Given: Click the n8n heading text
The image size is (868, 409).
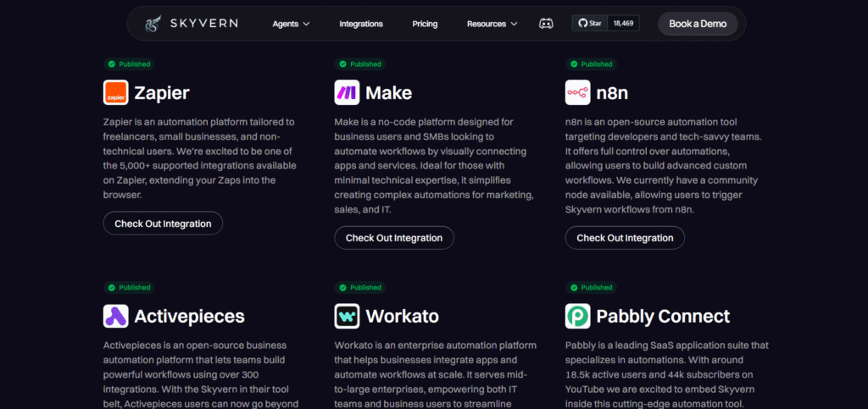Looking at the screenshot, I should tap(612, 93).
